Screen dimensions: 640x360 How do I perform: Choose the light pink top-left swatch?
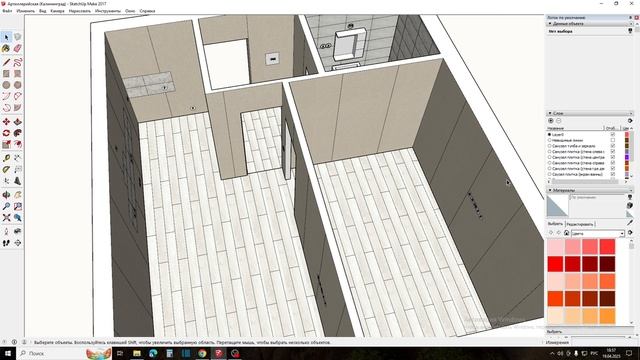(x=555, y=247)
